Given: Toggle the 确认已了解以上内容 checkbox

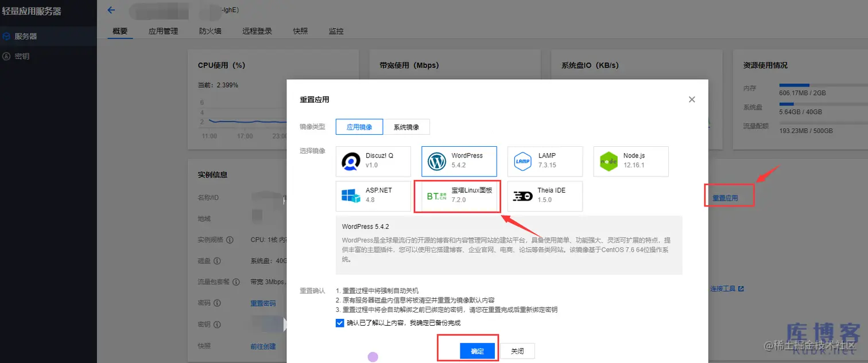Looking at the screenshot, I should click(x=340, y=323).
